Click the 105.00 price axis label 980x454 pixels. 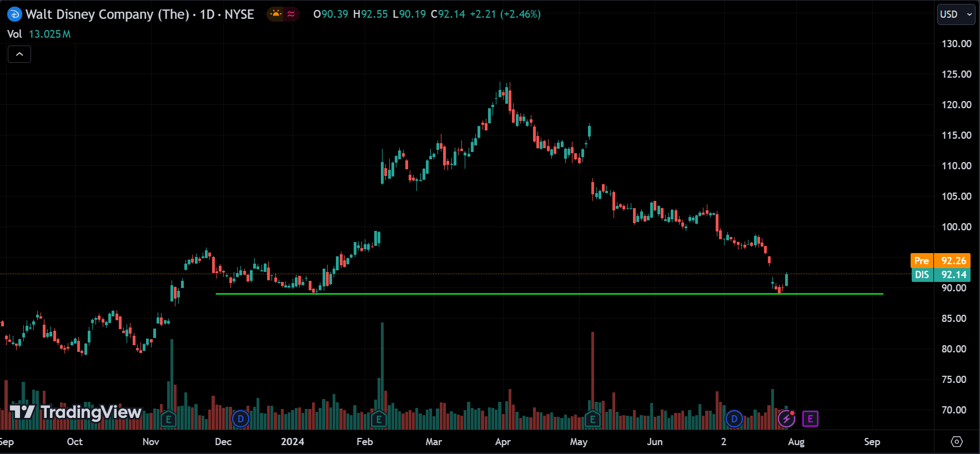tap(956, 196)
